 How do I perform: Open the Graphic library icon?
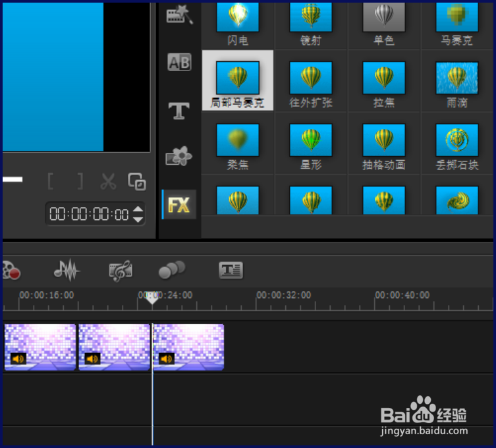(x=179, y=156)
